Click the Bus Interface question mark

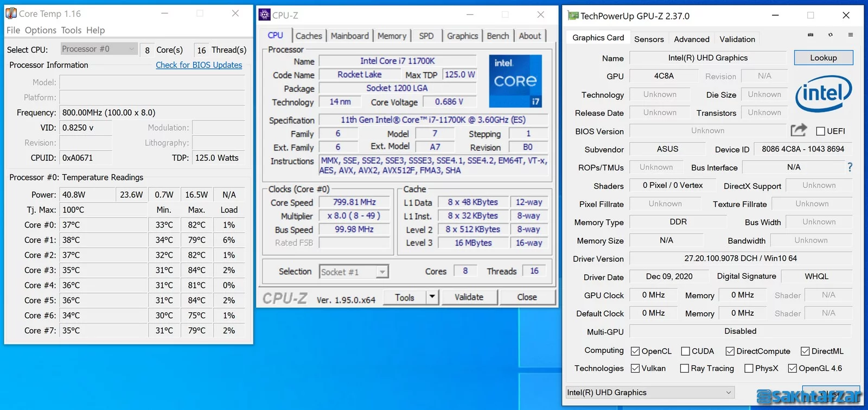click(x=850, y=167)
